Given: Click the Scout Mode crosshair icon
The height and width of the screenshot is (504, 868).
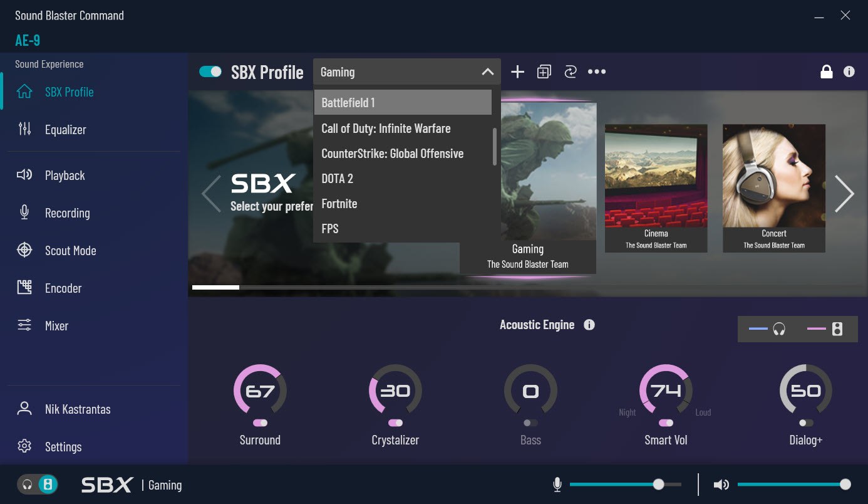Looking at the screenshot, I should tap(24, 250).
